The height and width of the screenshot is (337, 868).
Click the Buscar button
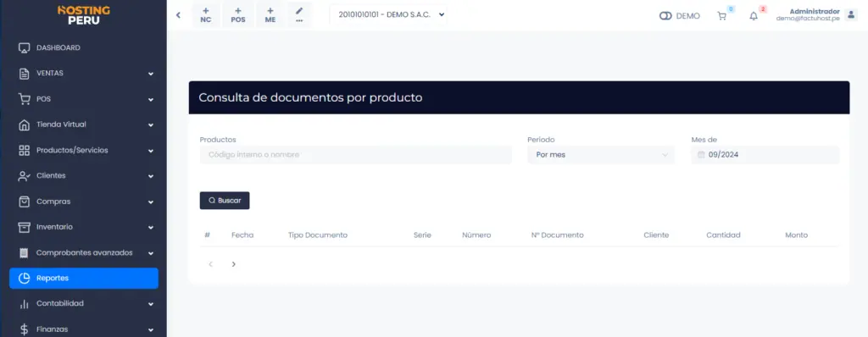pos(225,201)
